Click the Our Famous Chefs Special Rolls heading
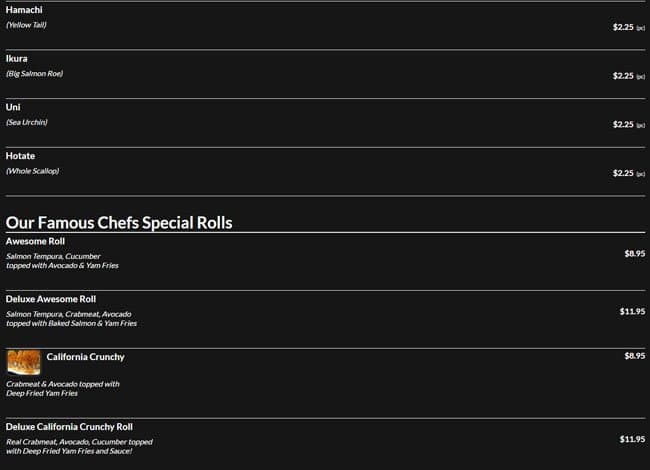650x470 pixels. 119,222
